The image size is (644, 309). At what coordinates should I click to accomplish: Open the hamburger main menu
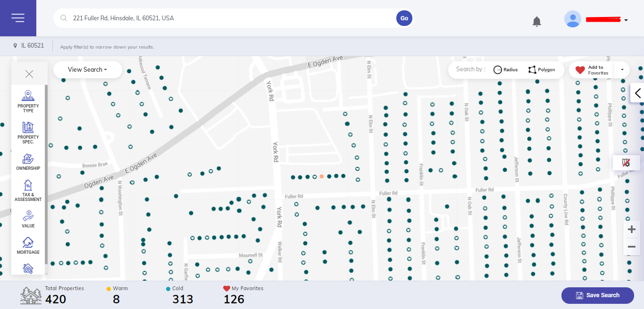[18, 18]
